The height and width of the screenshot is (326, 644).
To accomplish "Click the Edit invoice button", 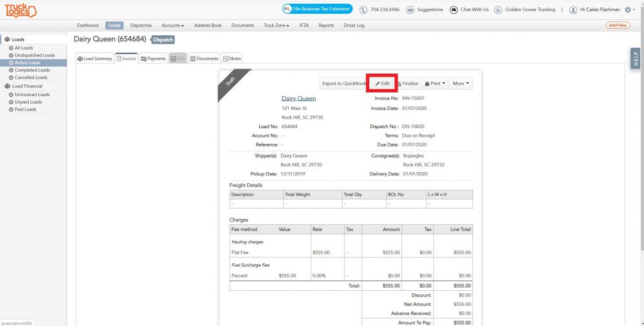I will tap(382, 84).
